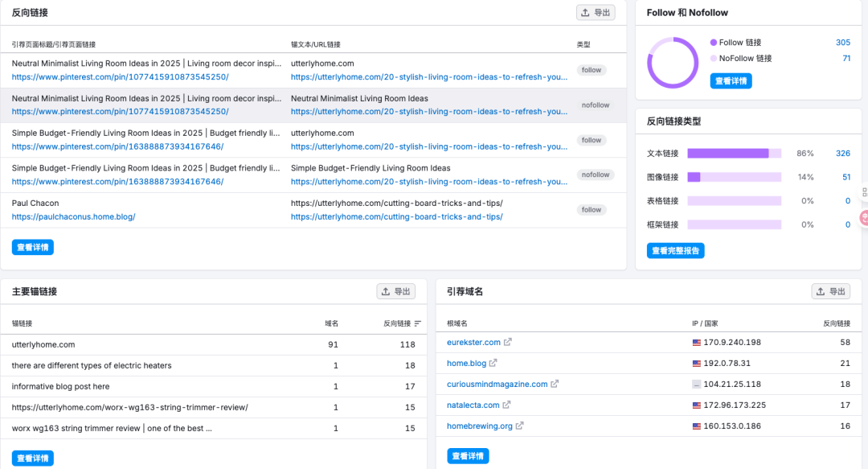The height and width of the screenshot is (469, 868).
Task: Open eurekster.com external link icon
Action: (508, 343)
